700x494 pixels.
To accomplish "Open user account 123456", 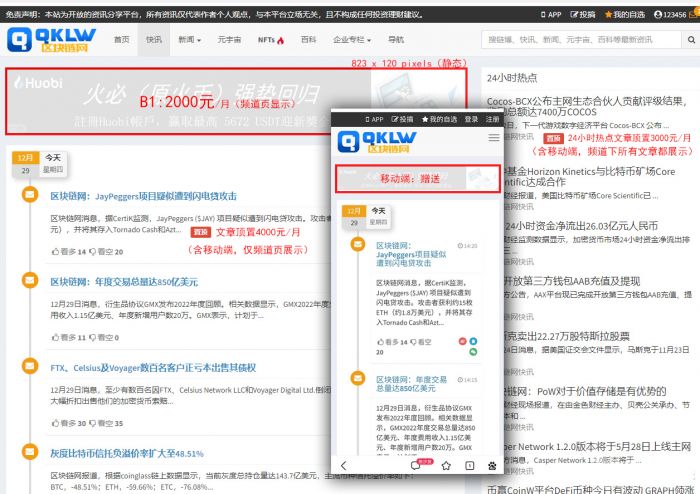I will (670, 14).
